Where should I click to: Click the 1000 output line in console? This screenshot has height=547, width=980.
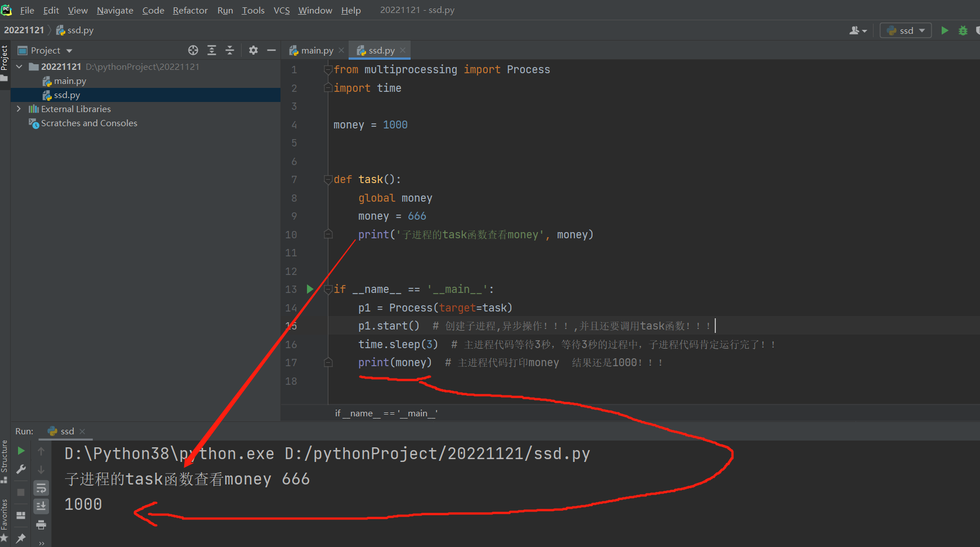[83, 504]
